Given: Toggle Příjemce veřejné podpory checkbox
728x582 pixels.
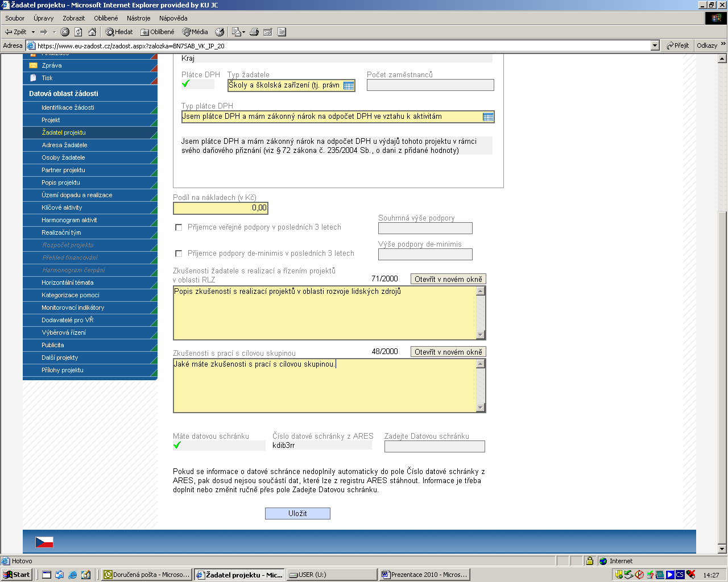Looking at the screenshot, I should [x=179, y=227].
